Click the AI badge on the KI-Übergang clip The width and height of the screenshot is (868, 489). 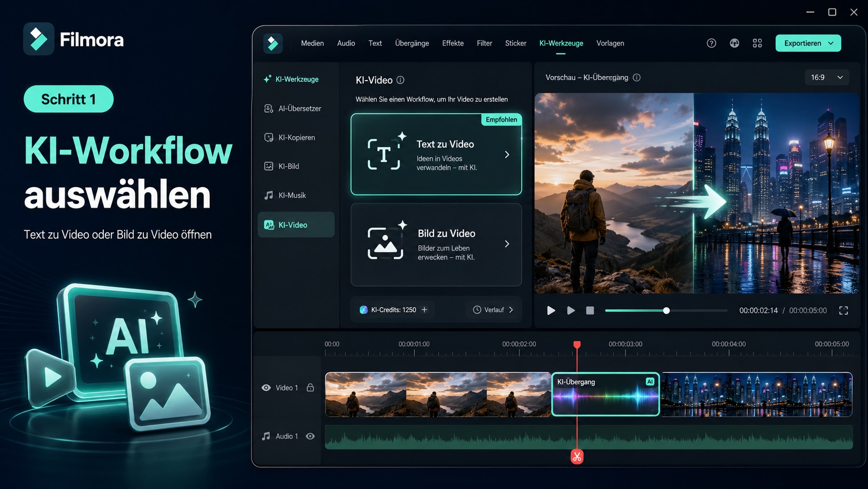tap(650, 381)
